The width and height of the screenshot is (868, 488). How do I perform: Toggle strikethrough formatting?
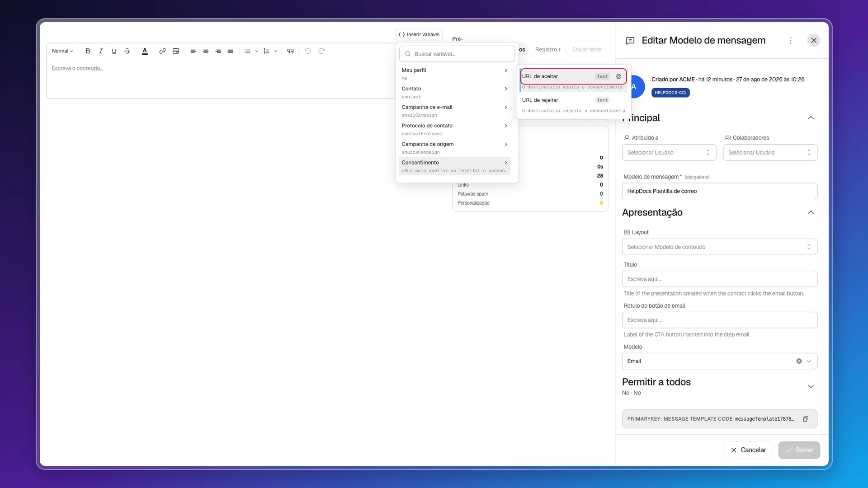click(127, 51)
